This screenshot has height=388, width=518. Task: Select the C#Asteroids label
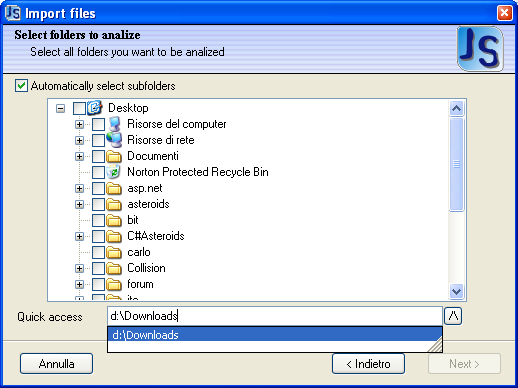[156, 236]
